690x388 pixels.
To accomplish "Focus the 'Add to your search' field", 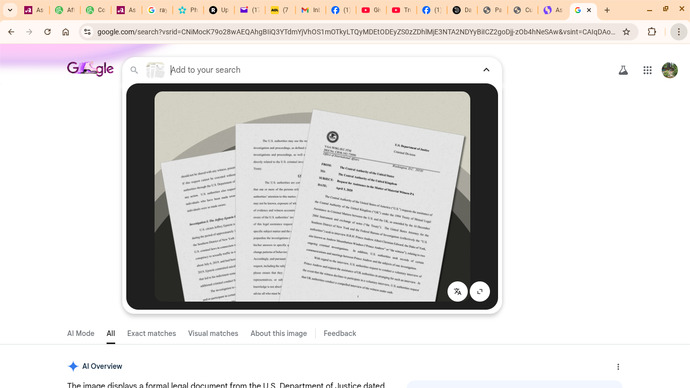I will coord(322,70).
